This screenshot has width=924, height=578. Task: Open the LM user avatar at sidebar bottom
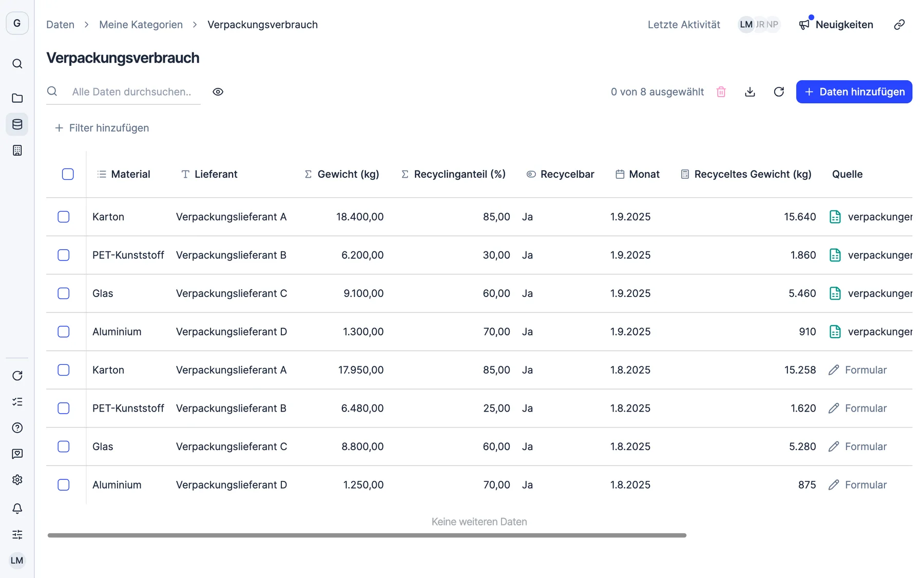(17, 561)
